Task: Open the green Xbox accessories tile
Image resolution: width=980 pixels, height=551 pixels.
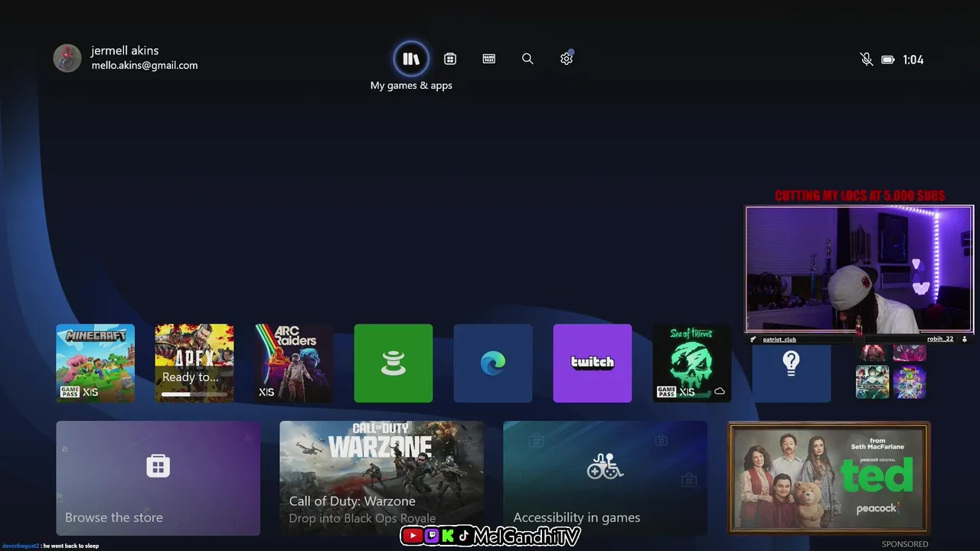Action: (394, 363)
